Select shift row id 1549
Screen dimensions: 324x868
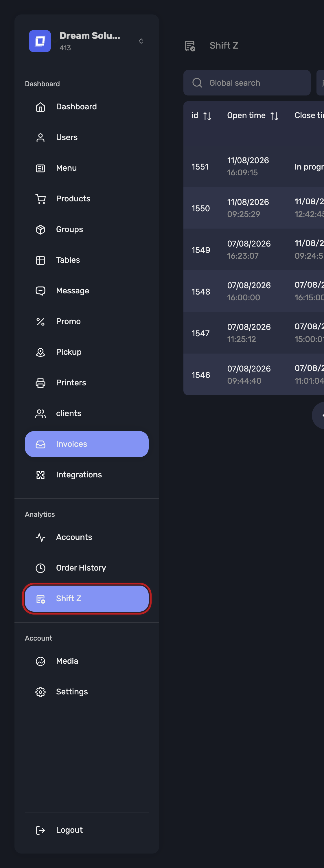(201, 250)
